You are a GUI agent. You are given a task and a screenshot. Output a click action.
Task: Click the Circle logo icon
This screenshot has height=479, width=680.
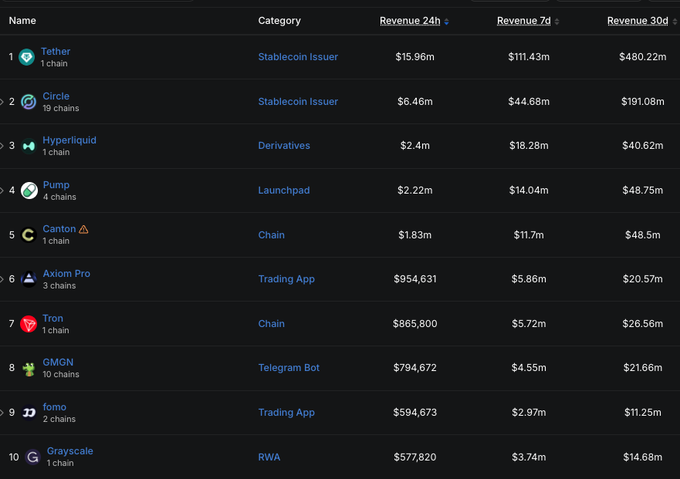tap(29, 102)
